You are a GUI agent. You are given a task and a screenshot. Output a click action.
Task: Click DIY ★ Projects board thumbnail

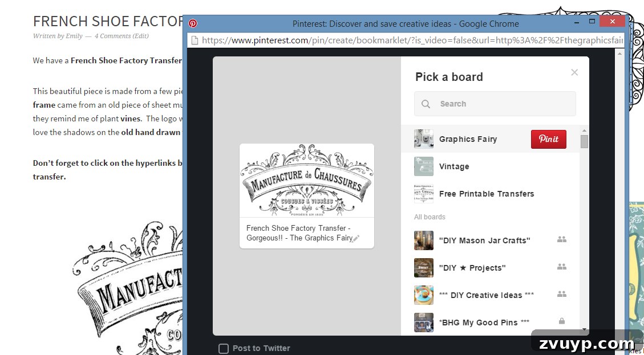(x=423, y=268)
